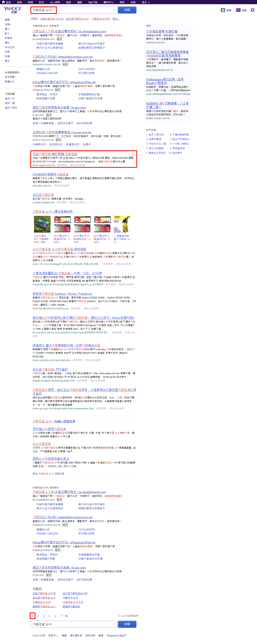This screenshot has width=257, height=644.
Task: Focus the footer search field above the links
Action: (74, 624)
